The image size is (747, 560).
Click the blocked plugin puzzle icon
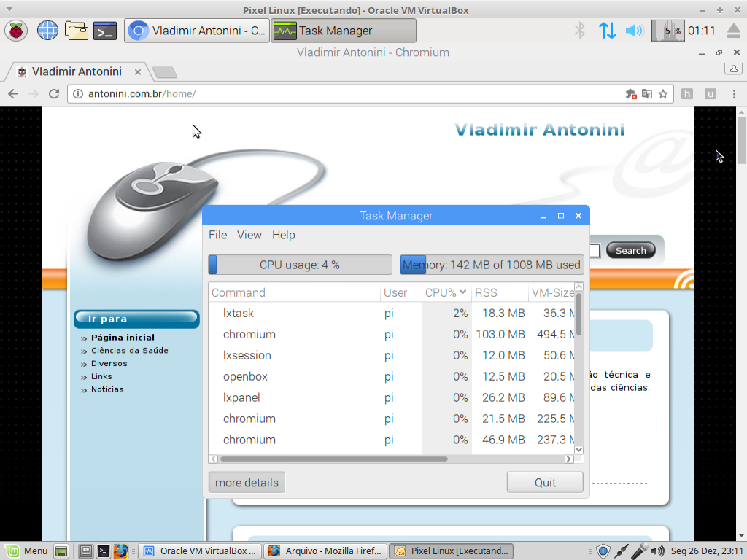point(631,94)
